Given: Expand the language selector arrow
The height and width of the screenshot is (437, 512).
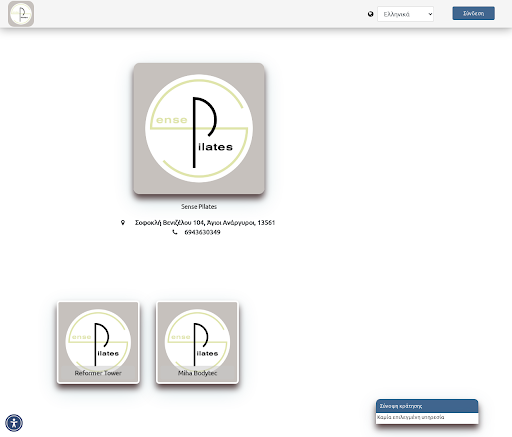Looking at the screenshot, I should [x=430, y=14].
